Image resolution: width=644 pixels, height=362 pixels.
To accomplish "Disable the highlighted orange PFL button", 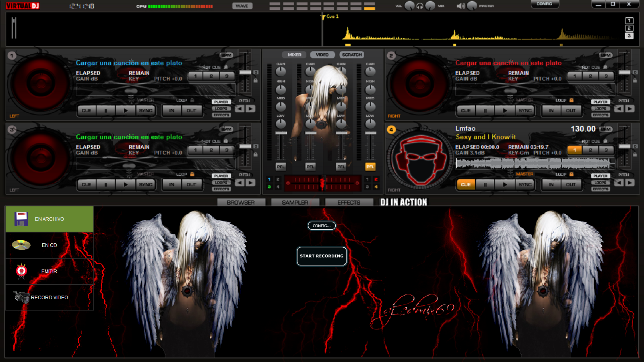I will (x=370, y=167).
